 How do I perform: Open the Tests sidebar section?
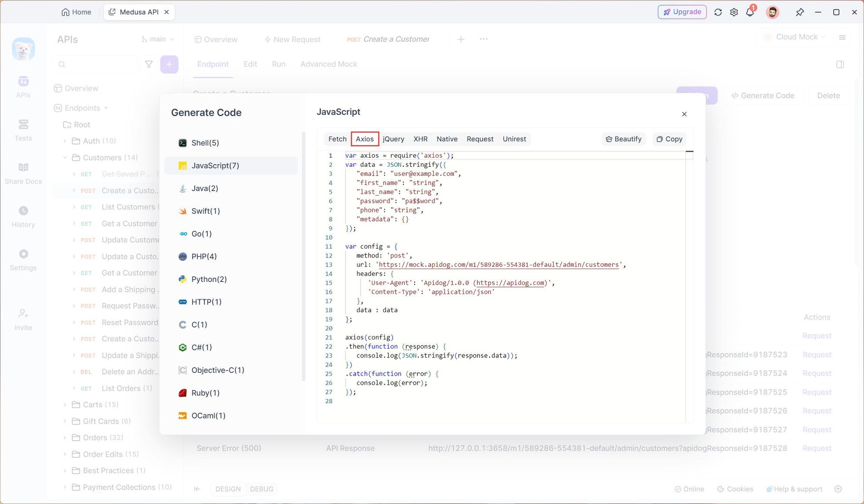tap(23, 130)
